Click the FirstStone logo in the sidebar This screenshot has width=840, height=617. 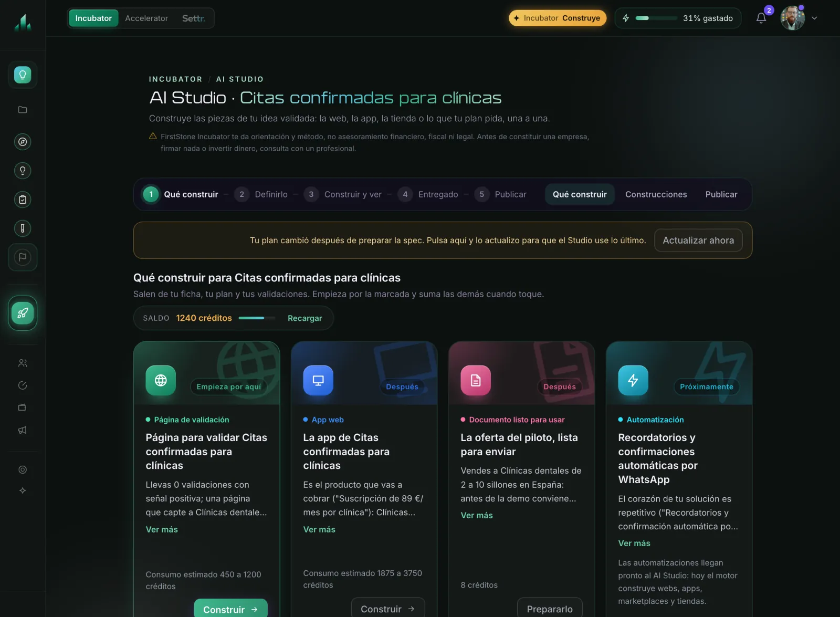pyautogui.click(x=23, y=22)
